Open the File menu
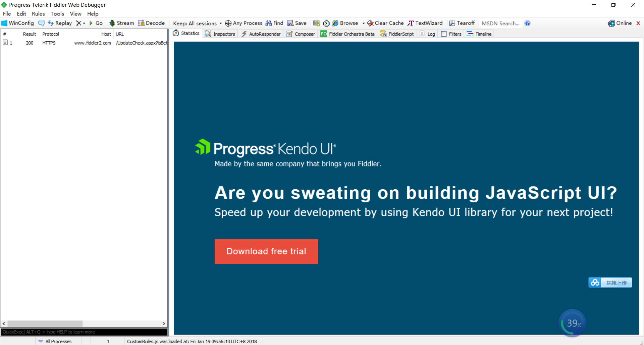This screenshot has width=644, height=345. point(7,14)
